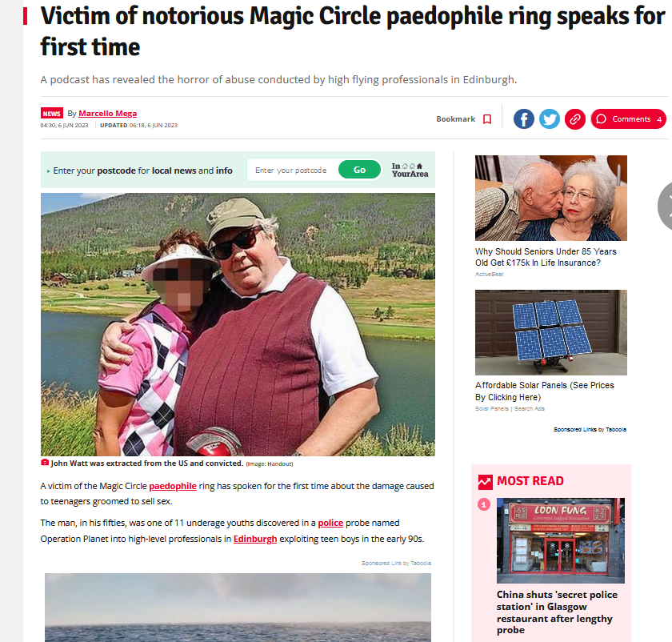Expand the grey side arrow panel
672x642 pixels.
tap(665, 206)
